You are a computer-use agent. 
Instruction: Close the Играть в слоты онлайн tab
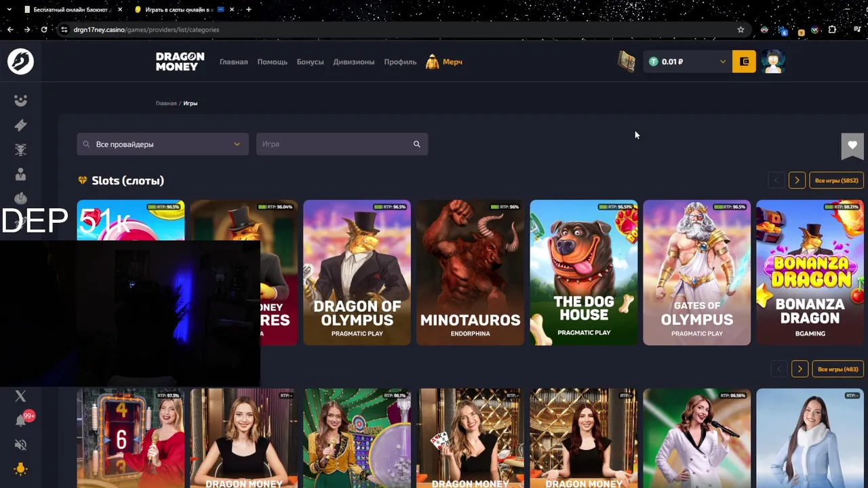tap(232, 9)
